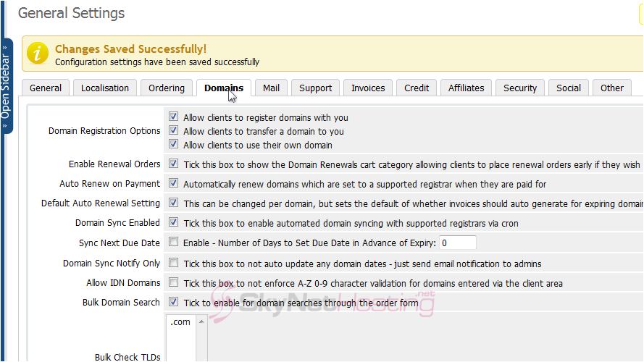Image resolution: width=644 pixels, height=362 pixels.
Task: Toggle Enable Renewal Orders checkbox
Action: click(173, 164)
